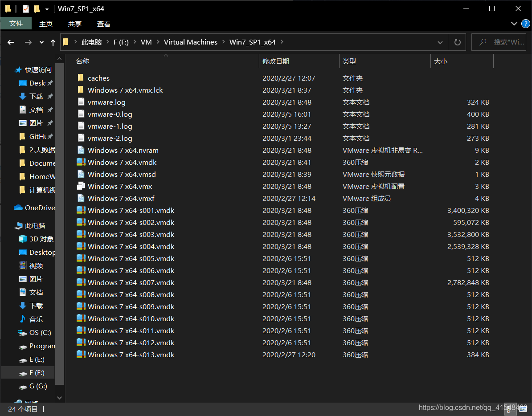532x416 pixels.
Task: Refresh the current folder view
Action: [457, 42]
